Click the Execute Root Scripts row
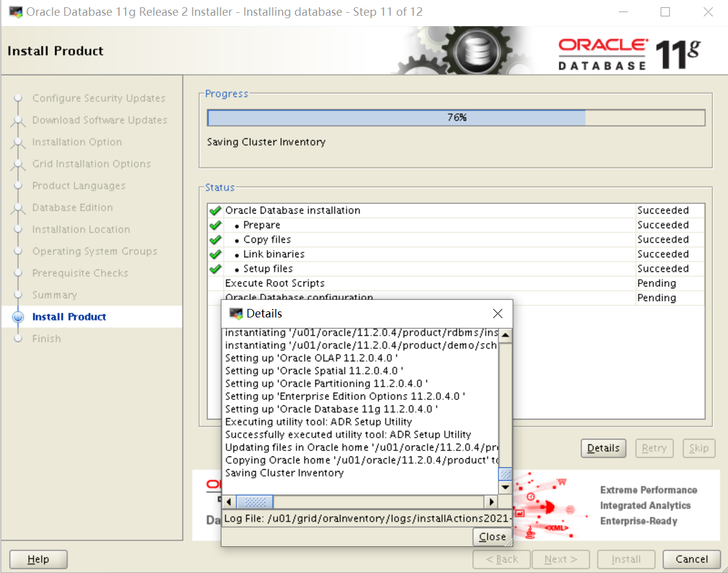 click(x=456, y=283)
